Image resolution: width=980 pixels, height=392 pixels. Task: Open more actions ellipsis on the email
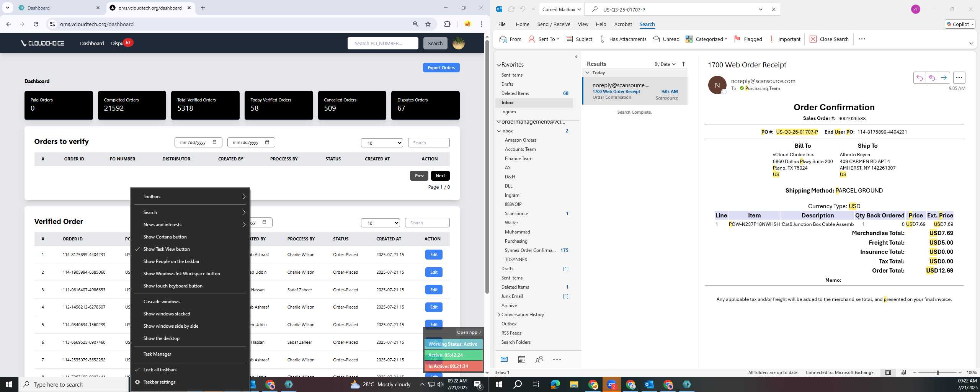tap(959, 78)
